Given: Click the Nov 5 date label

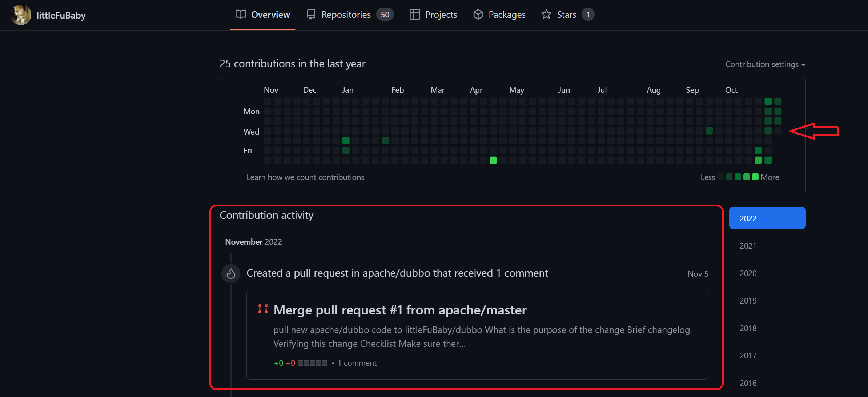Looking at the screenshot, I should point(698,274).
